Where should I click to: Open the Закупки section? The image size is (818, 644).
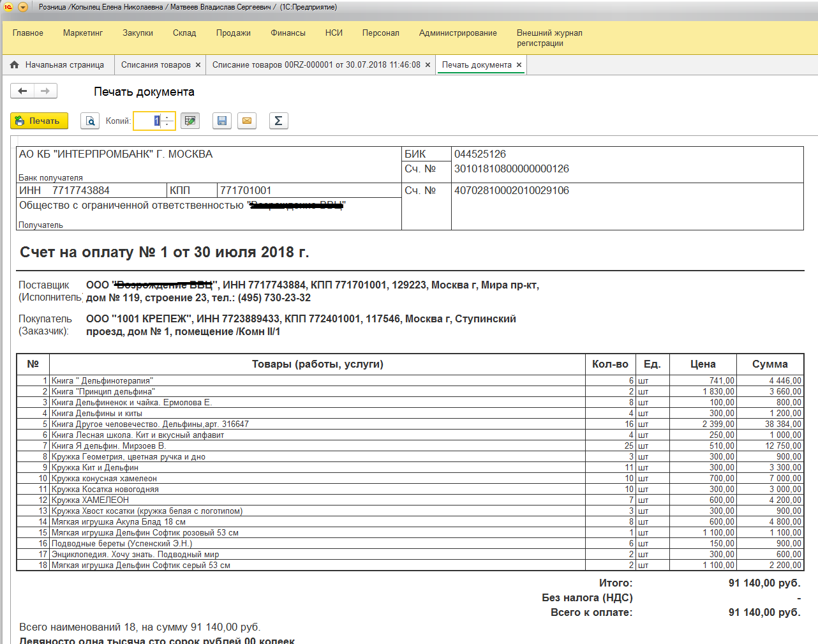[x=138, y=33]
